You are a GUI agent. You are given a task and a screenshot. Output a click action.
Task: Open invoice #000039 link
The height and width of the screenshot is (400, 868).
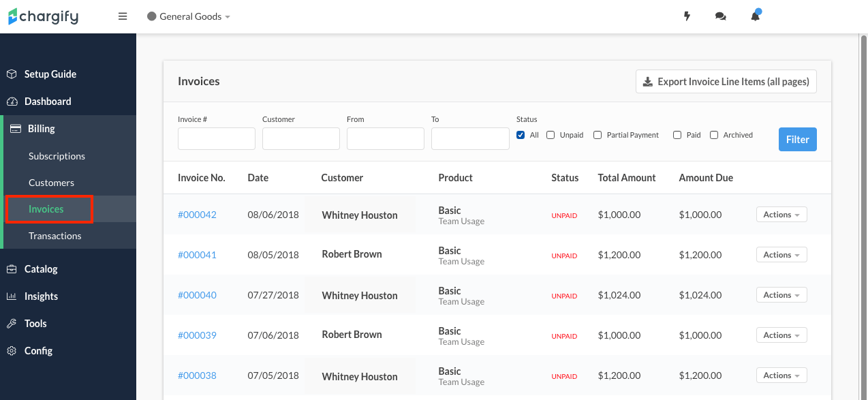click(x=197, y=335)
